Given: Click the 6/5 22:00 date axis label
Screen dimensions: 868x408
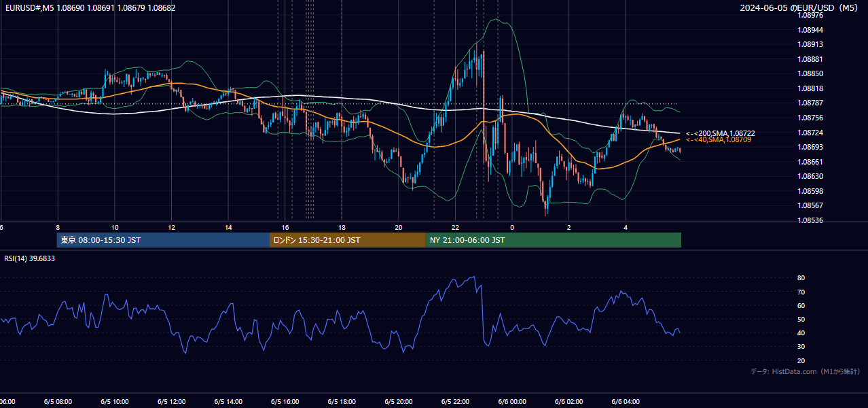Looking at the screenshot, I should pos(455,402).
